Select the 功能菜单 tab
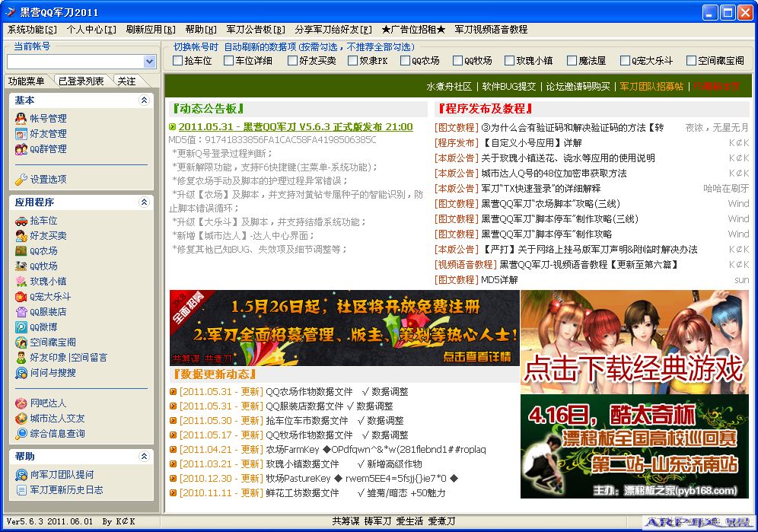The height and width of the screenshot is (532, 758). [x=26, y=81]
